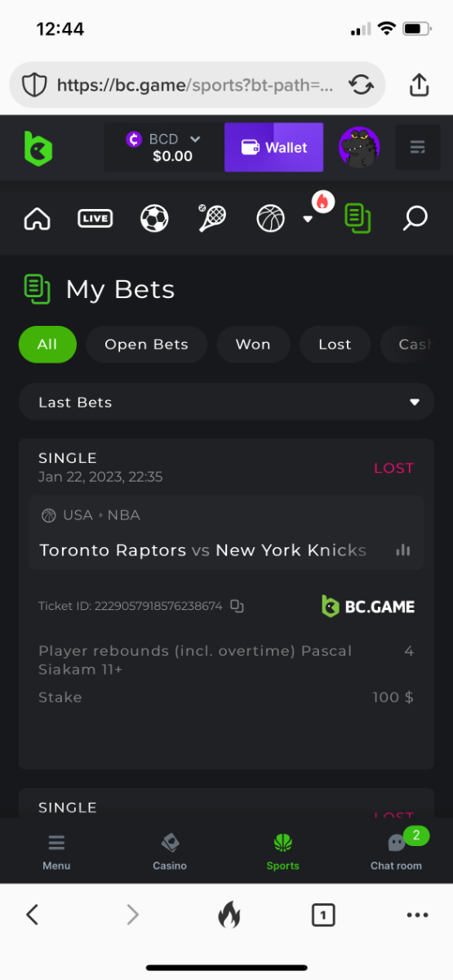This screenshot has height=980, width=453.
Task: Copy the Ticket ID with copy icon
Action: [237, 606]
